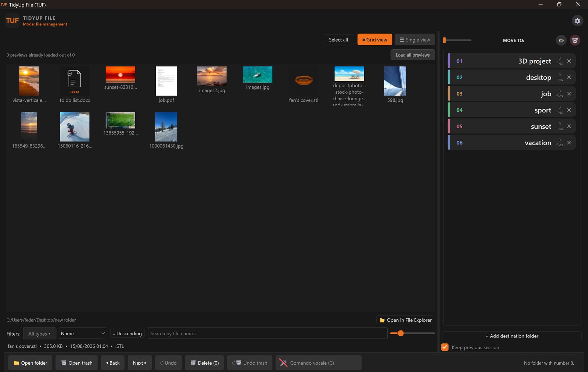
Task: Open the settings gear icon
Action: (577, 21)
